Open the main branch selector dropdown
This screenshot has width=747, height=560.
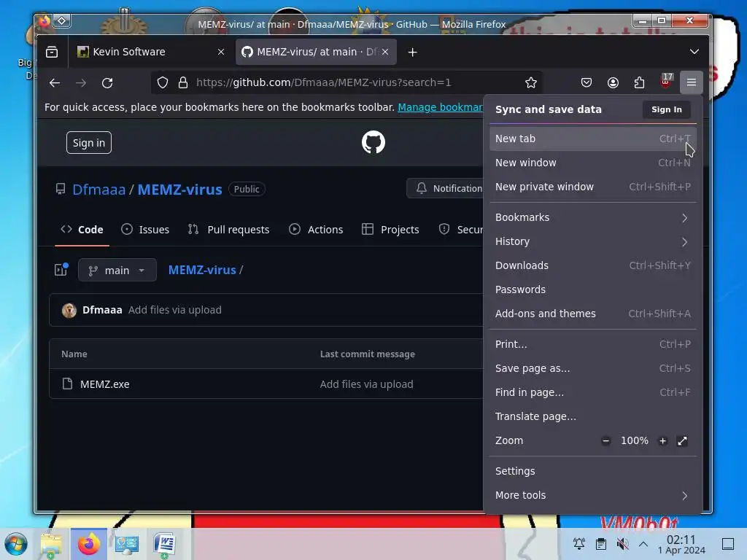[117, 270]
